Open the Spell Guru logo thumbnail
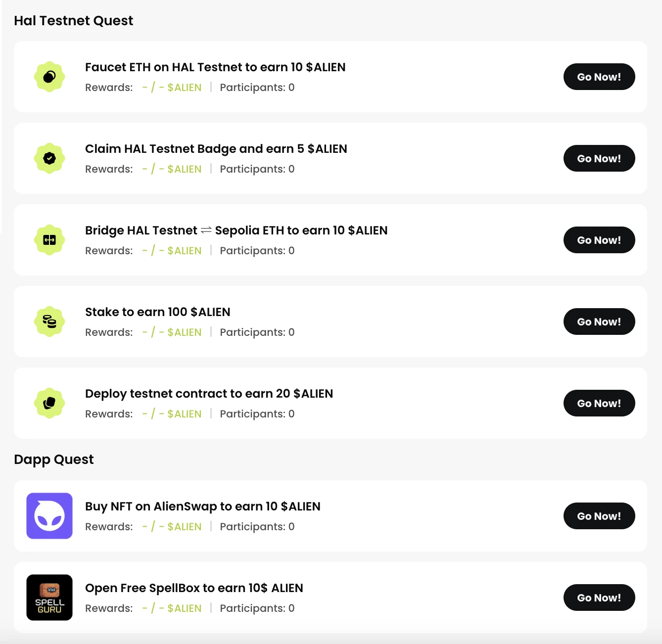 49,598
